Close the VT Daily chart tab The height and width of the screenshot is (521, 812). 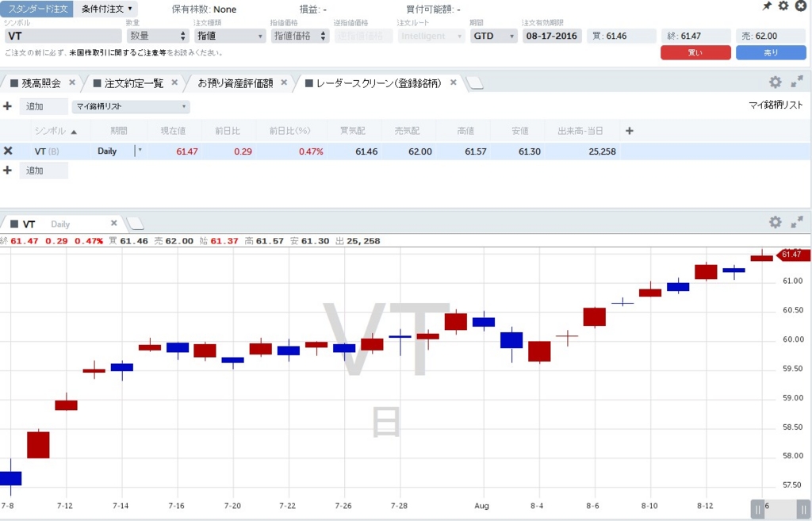(x=114, y=223)
